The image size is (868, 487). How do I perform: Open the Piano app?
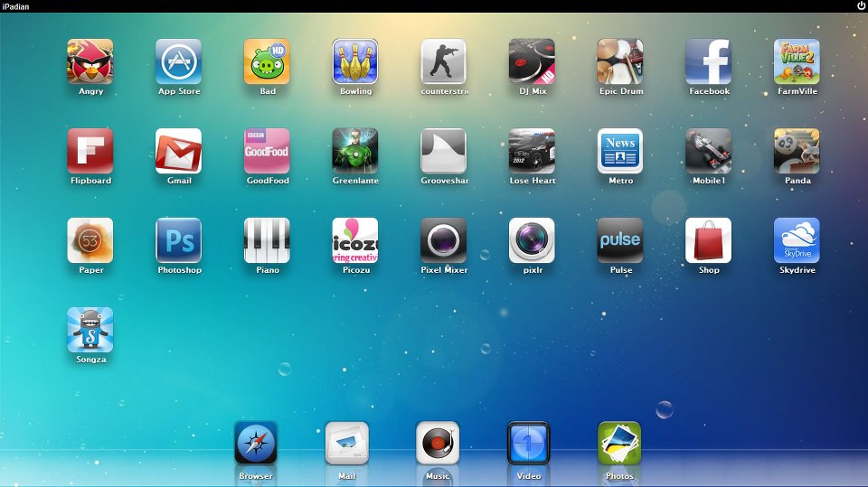coord(267,240)
